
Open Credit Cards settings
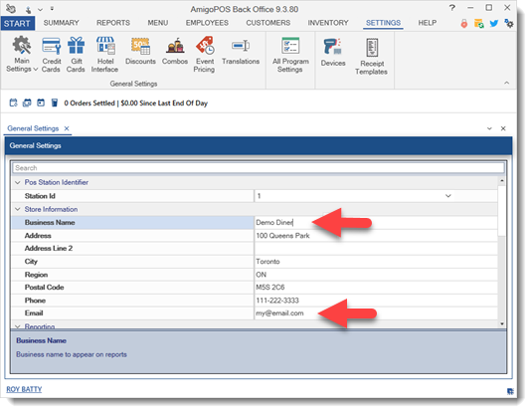(51, 55)
